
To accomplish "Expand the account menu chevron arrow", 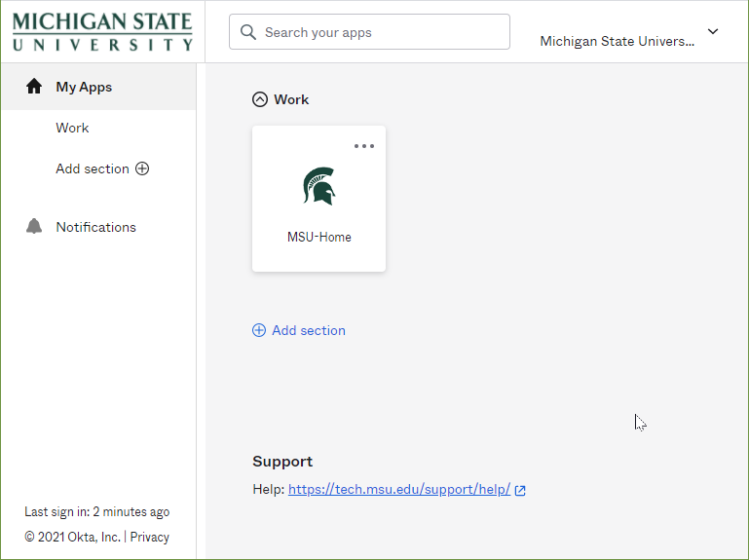I will (713, 32).
